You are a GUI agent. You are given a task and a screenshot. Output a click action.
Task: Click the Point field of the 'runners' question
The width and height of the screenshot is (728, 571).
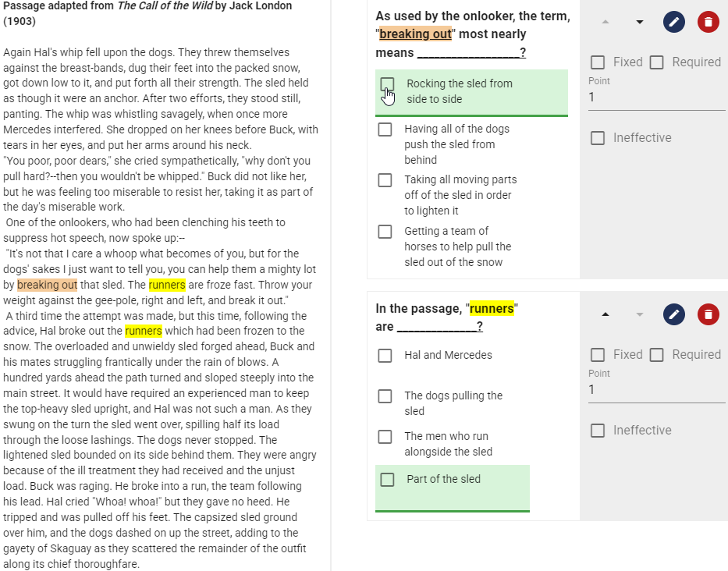[656, 390]
